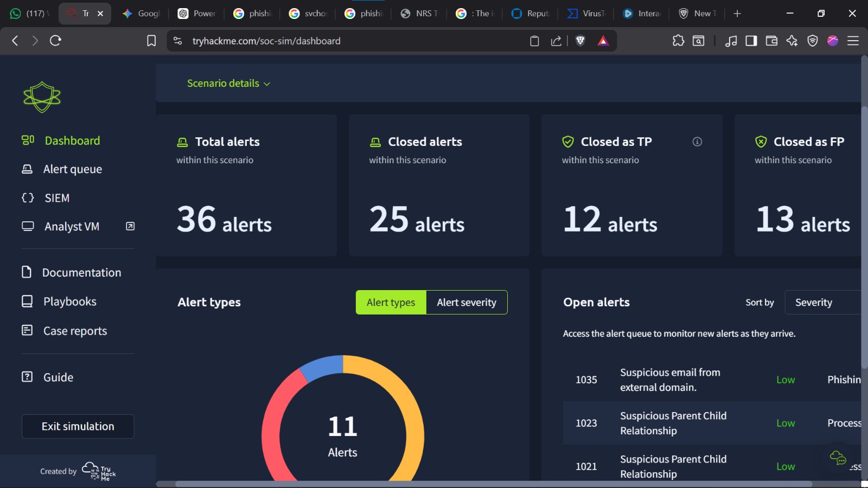This screenshot has height=488, width=868.
Task: Expand the Scenario details section
Action: coord(228,84)
